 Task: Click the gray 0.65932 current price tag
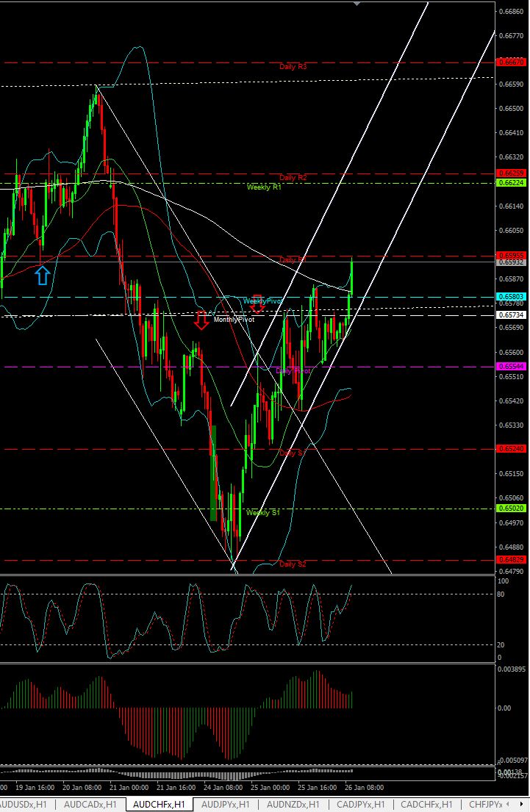(511, 262)
